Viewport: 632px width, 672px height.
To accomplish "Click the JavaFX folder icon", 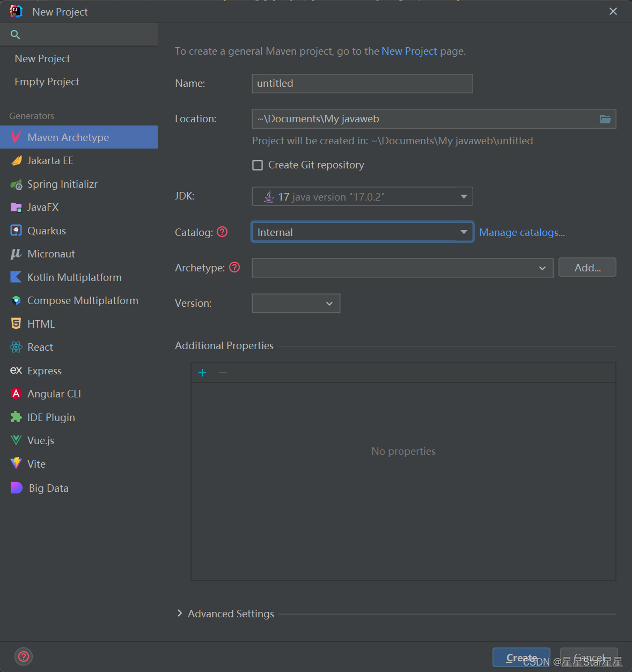I will coord(16,207).
